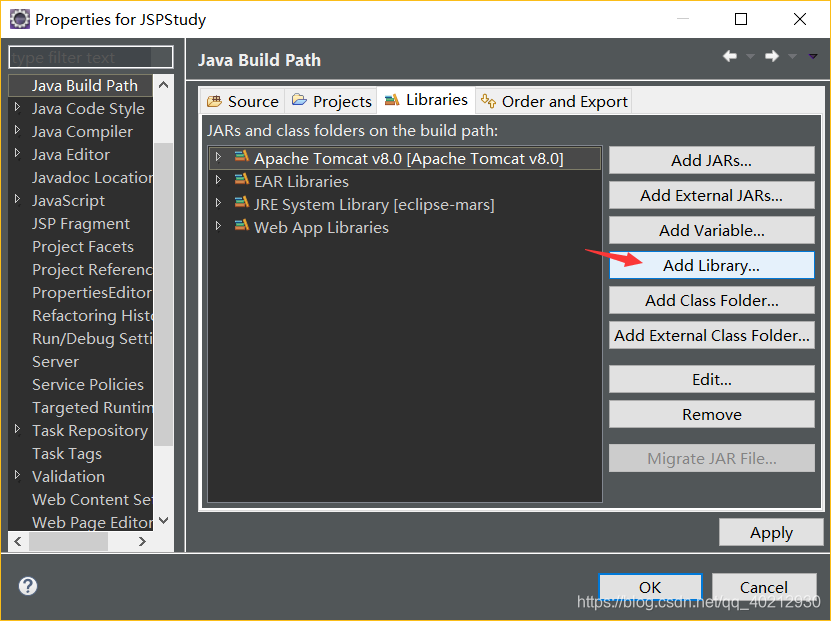Click the Cancel button
The height and width of the screenshot is (621, 831).
[x=764, y=587]
